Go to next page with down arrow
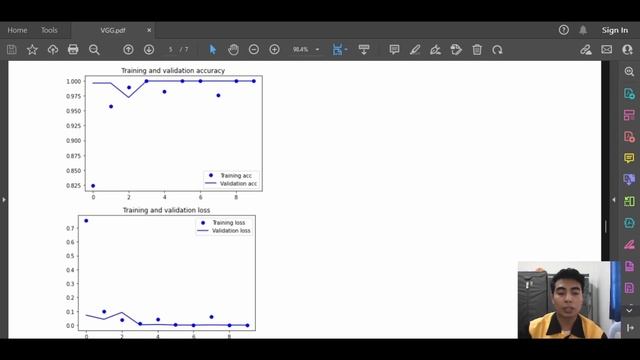The width and height of the screenshot is (640, 360). 149,50
